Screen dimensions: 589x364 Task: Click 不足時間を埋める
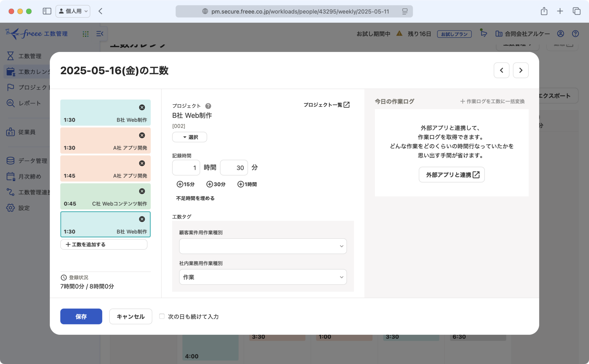coord(195,198)
